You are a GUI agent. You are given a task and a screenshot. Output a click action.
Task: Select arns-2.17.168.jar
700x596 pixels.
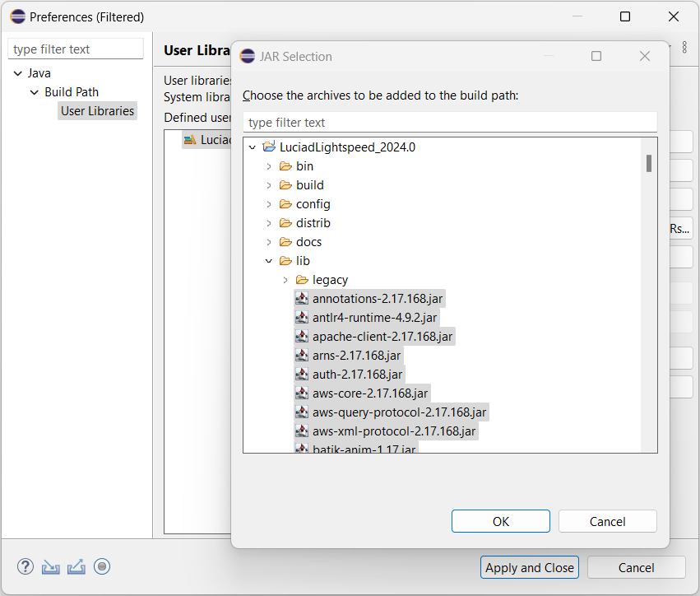[x=356, y=356]
